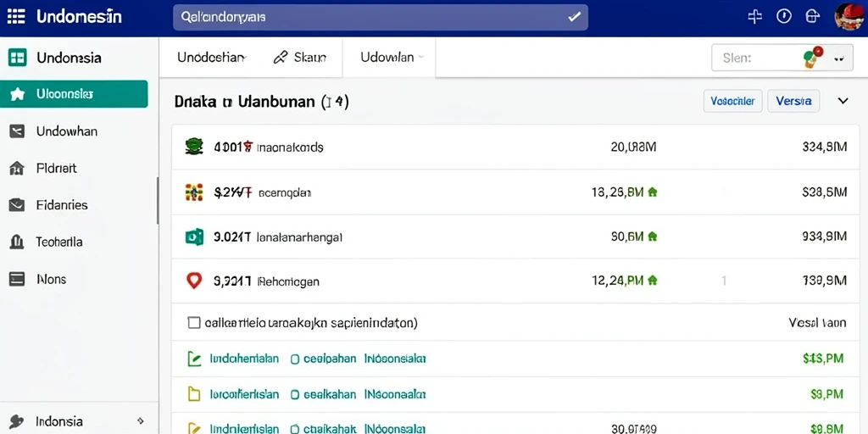Image resolution: width=868 pixels, height=434 pixels.
Task: Click the teal camera icon on 9.021T row
Action: [194, 237]
